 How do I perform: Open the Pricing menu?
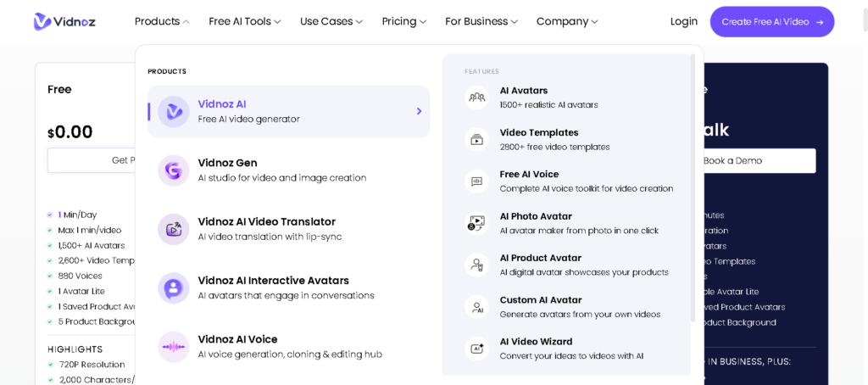[x=403, y=21]
